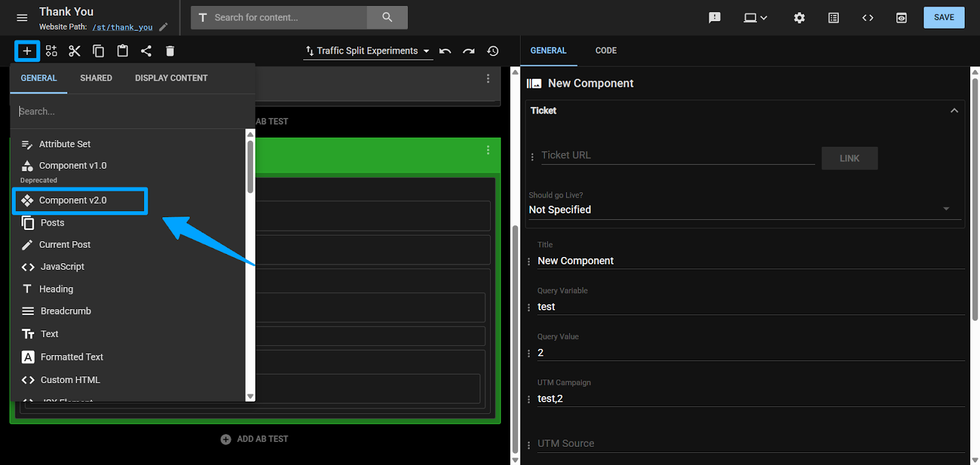The image size is (980, 465).
Task: Redo the last action
Action: tap(469, 51)
